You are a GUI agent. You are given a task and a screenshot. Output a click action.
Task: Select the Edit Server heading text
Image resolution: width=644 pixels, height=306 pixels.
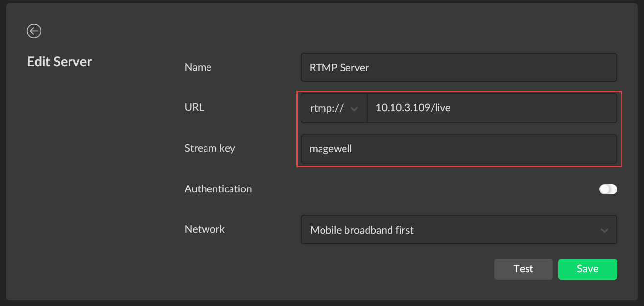(x=59, y=62)
